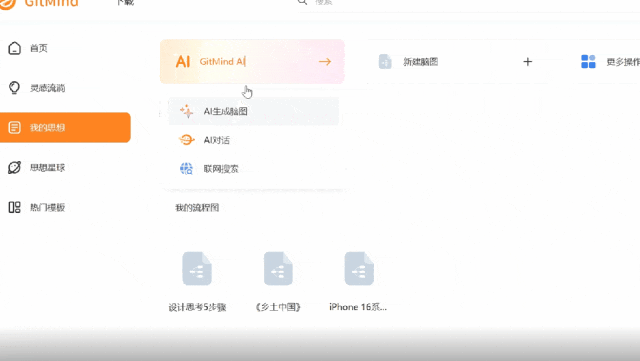Click the document icon on orange tab
The image size is (640, 361).
click(14, 127)
